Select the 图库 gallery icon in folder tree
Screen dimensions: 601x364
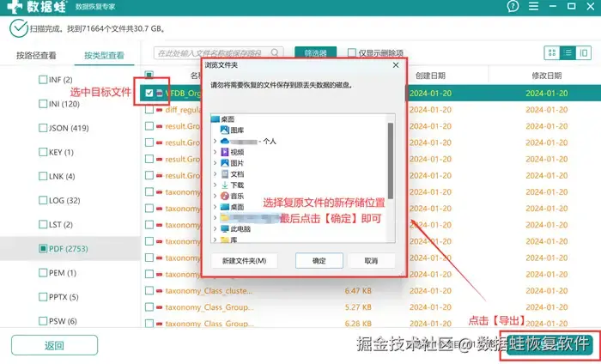click(225, 130)
